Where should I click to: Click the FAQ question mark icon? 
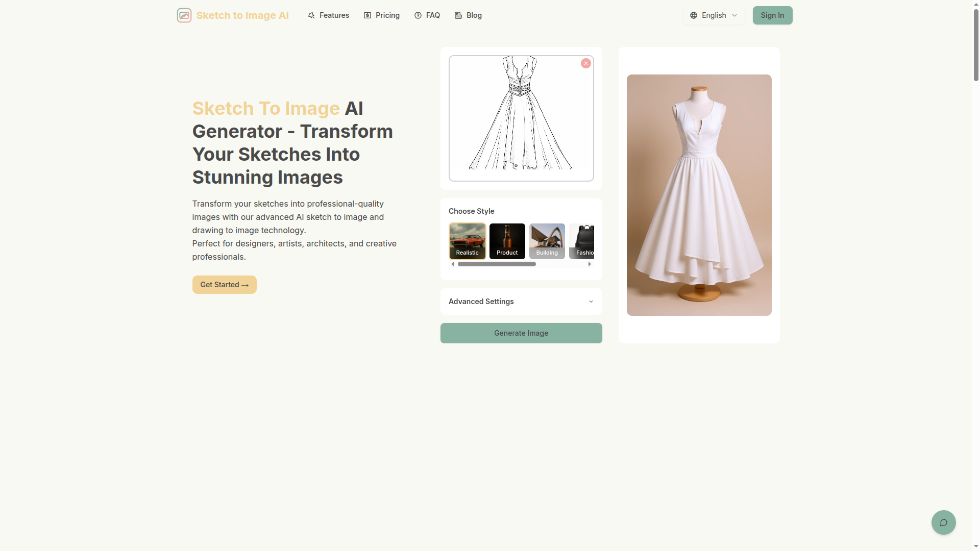click(418, 15)
